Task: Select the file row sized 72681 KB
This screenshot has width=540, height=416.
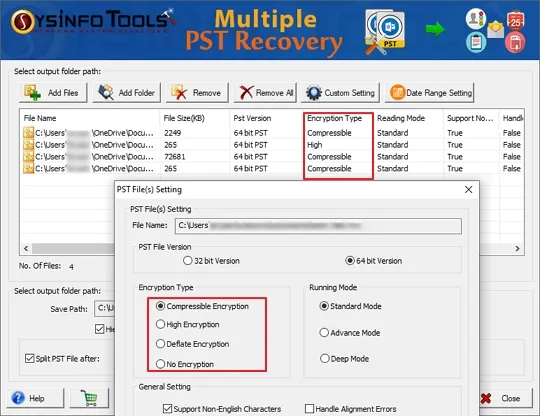Action: [272, 157]
